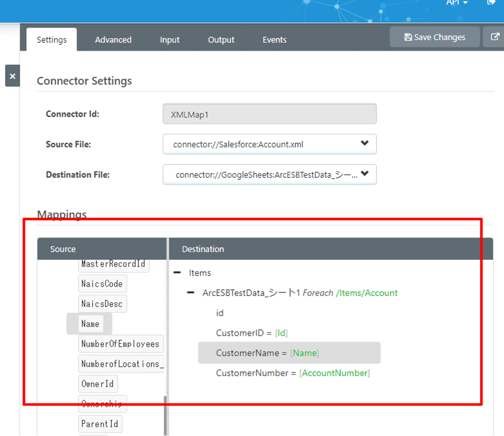Click the Connector Id field XMLMap1
504x436 pixels.
click(x=270, y=114)
